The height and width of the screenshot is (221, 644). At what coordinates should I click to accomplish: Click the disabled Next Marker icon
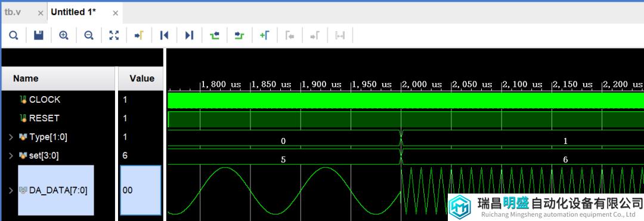(315, 36)
